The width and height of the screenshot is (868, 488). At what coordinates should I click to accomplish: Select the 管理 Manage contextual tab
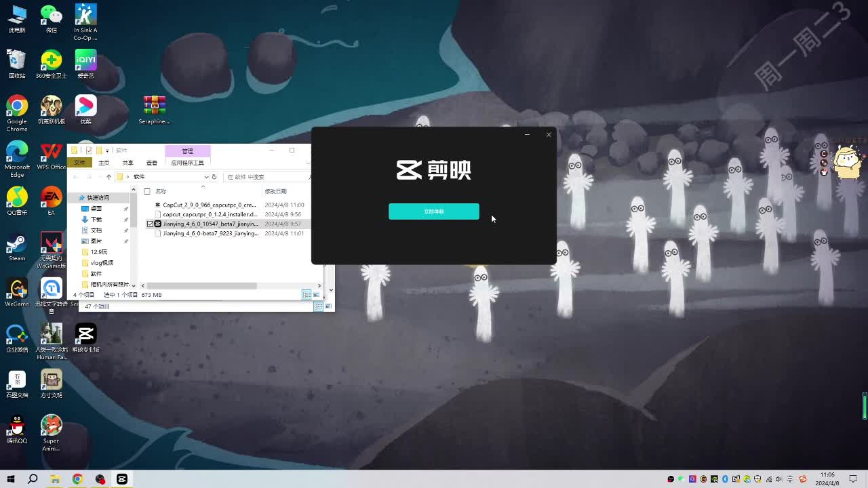187,150
